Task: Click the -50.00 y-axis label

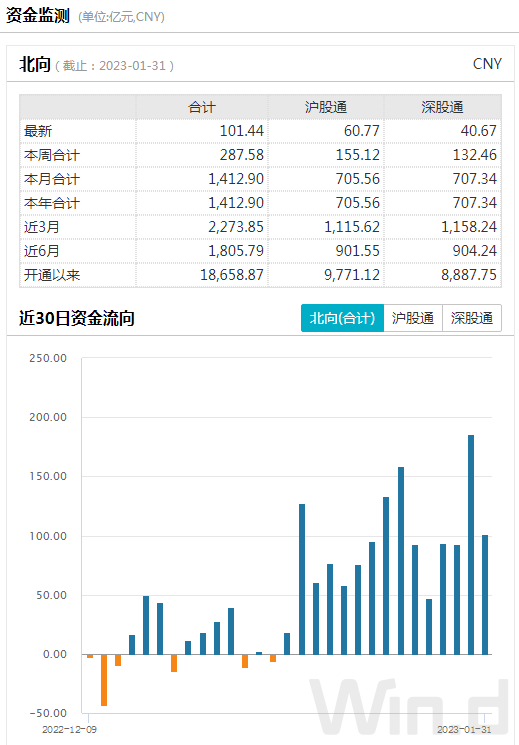Action: point(48,713)
